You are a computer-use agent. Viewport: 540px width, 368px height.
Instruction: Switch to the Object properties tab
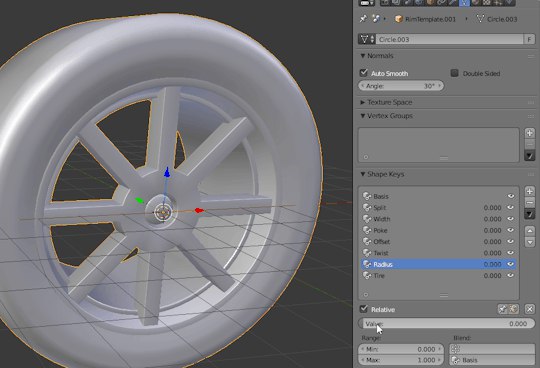point(430,3)
